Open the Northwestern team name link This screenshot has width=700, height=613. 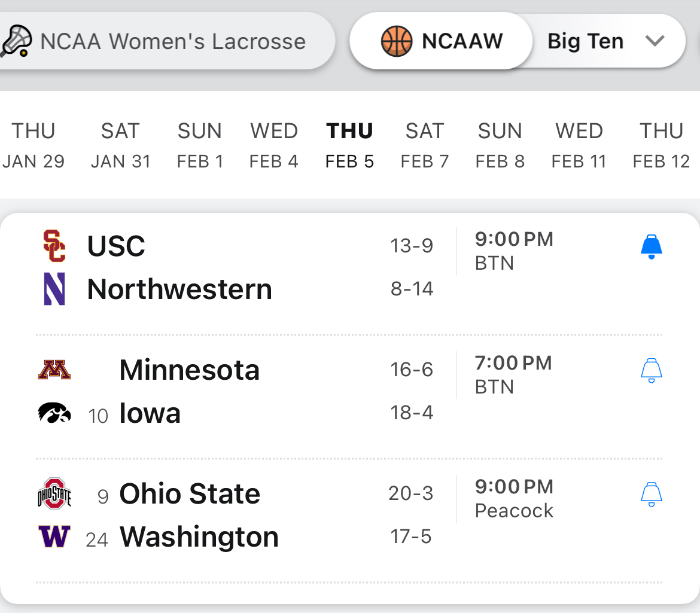pyautogui.click(x=179, y=289)
